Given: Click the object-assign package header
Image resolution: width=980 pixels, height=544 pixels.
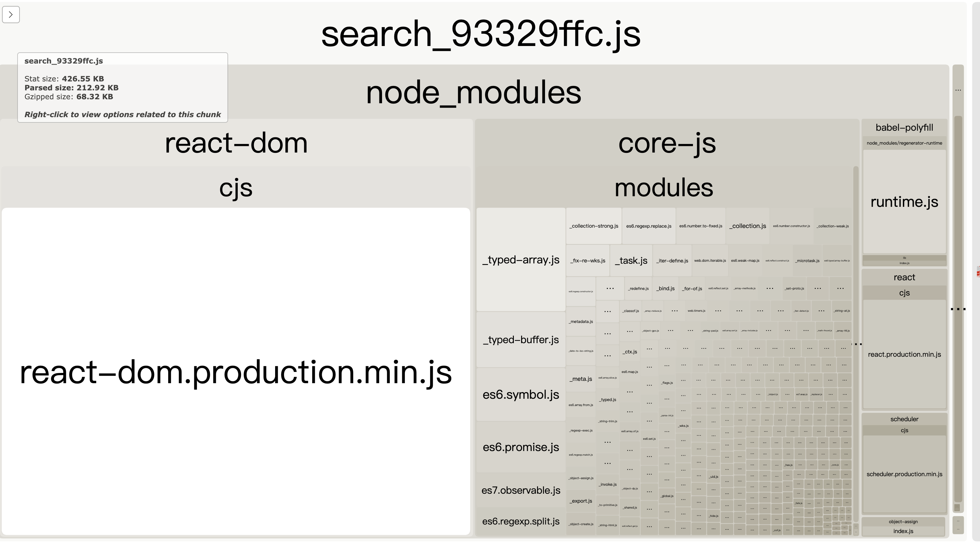Looking at the screenshot, I should point(903,521).
